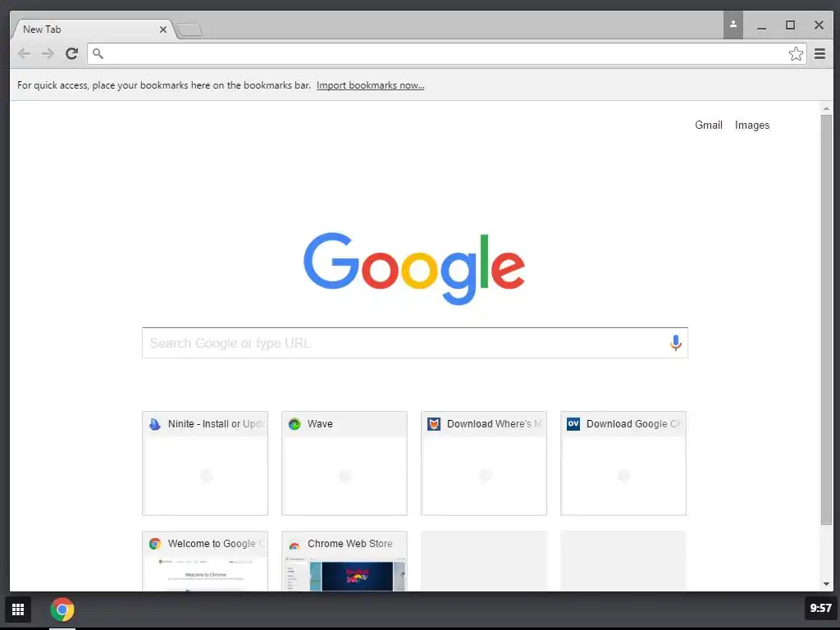Maximize the Chrome window
Screen dimensions: 840x630
tap(790, 25)
